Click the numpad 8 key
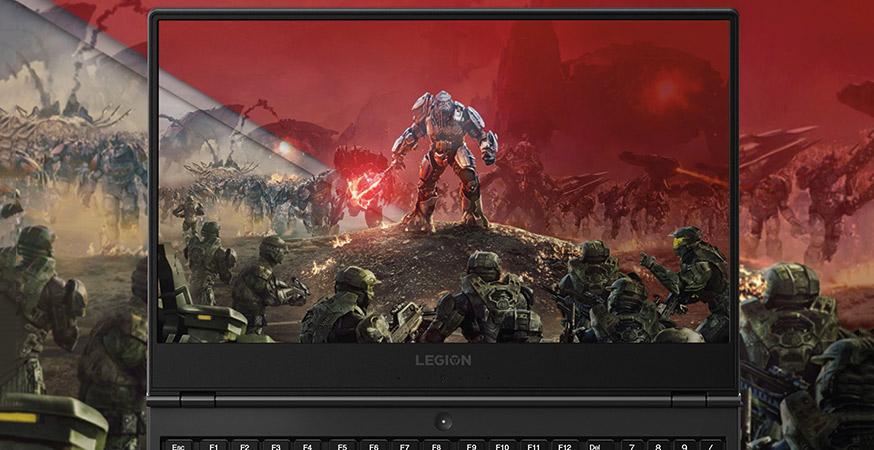Image resolution: width=874 pixels, height=450 pixels. point(658,446)
